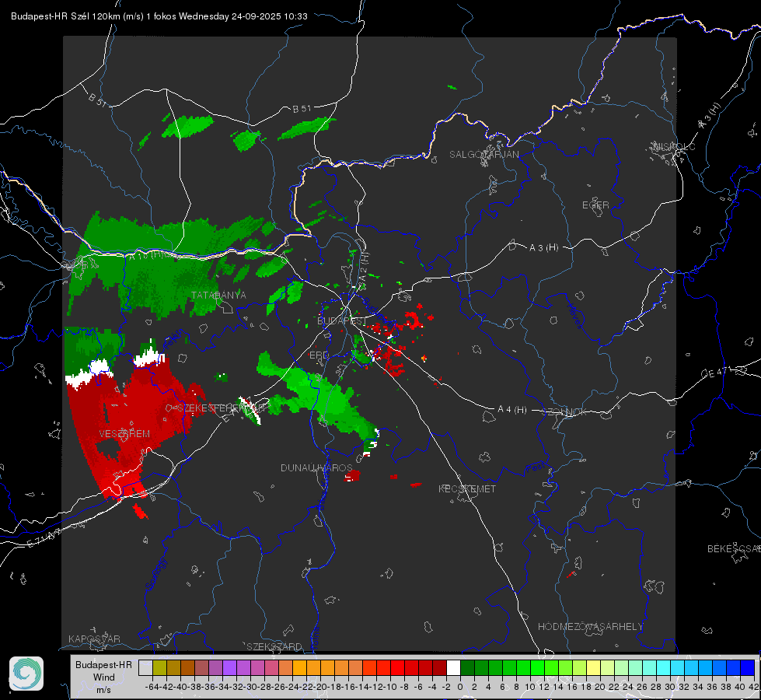
Task: Click the DUNAÚJVÁROS city label
Action: (x=316, y=467)
